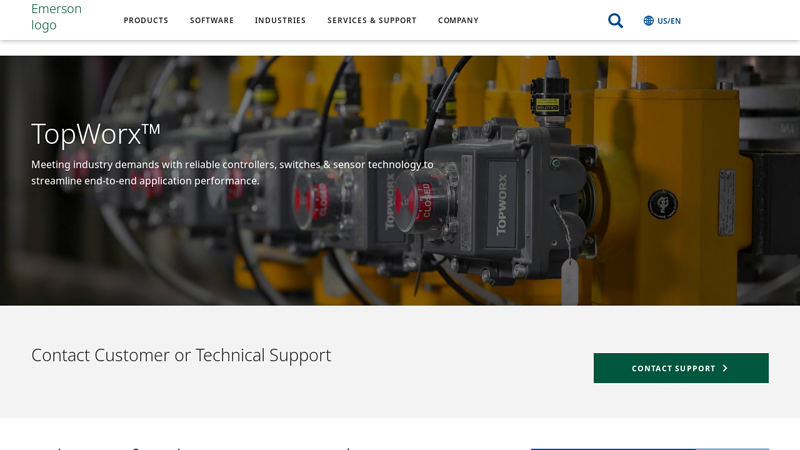Open the Company menu

pyautogui.click(x=458, y=20)
